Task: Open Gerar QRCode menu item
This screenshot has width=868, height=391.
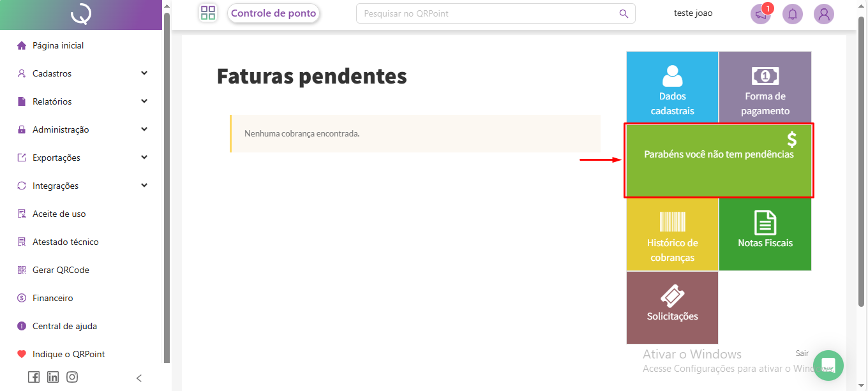Action: [x=61, y=270]
